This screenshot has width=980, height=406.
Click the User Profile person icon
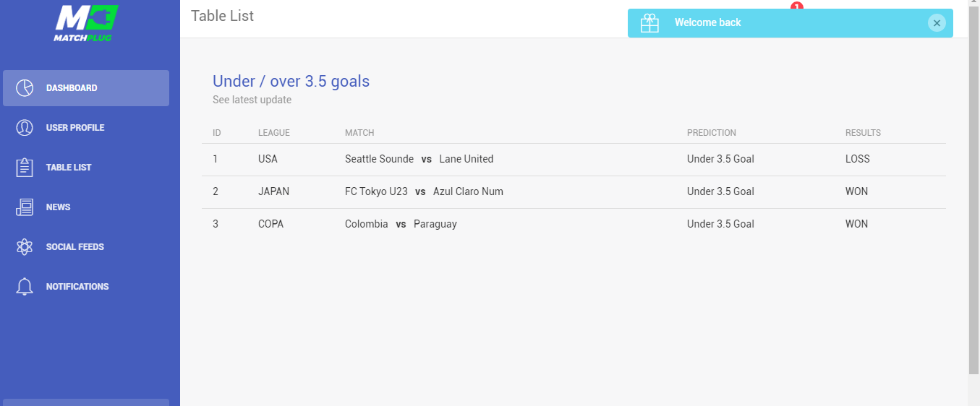pyautogui.click(x=25, y=128)
